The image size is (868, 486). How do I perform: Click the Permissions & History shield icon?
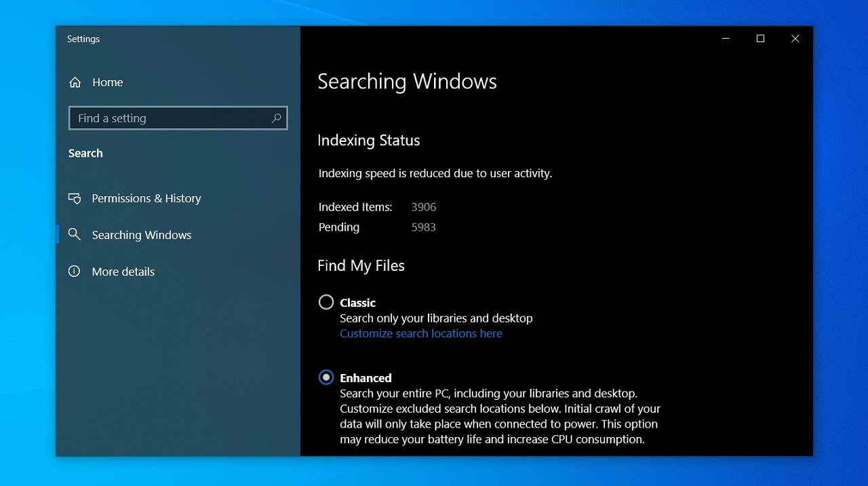point(75,198)
